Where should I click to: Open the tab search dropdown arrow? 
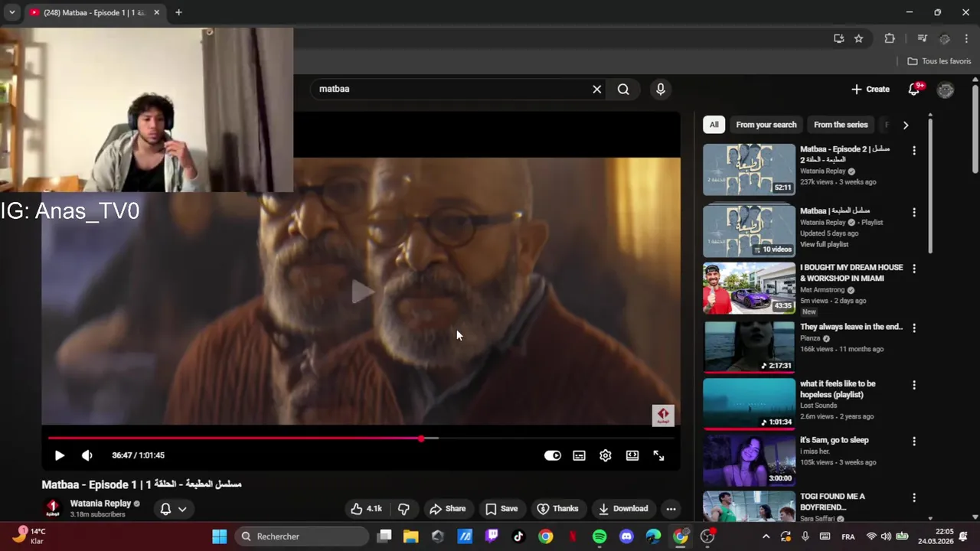click(11, 12)
